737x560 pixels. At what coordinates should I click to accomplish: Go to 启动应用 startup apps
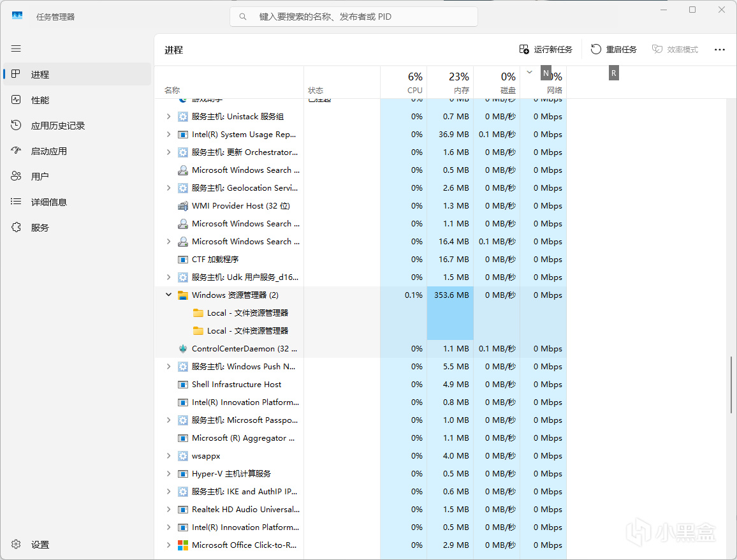click(x=48, y=151)
